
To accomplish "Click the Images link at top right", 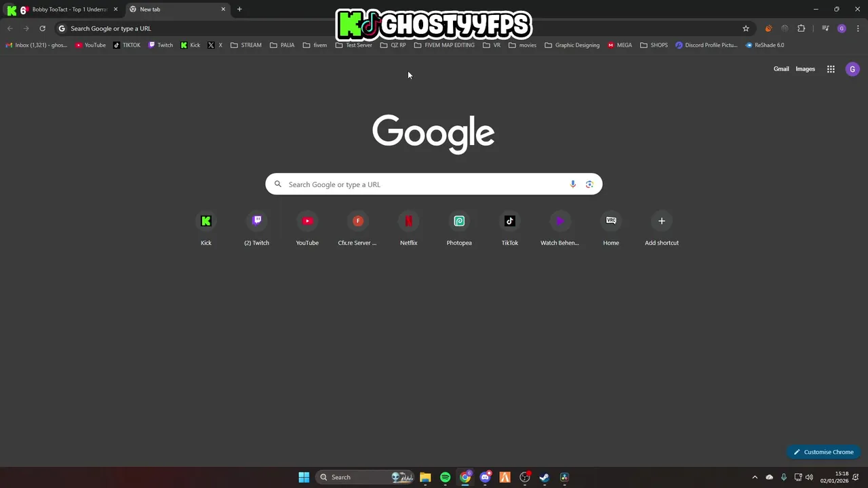I will coord(805,69).
